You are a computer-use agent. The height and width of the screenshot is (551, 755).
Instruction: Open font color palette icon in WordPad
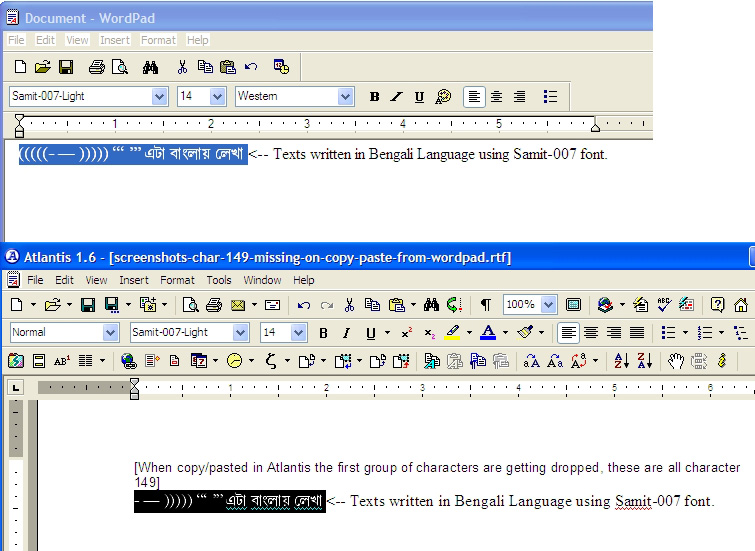(x=443, y=97)
